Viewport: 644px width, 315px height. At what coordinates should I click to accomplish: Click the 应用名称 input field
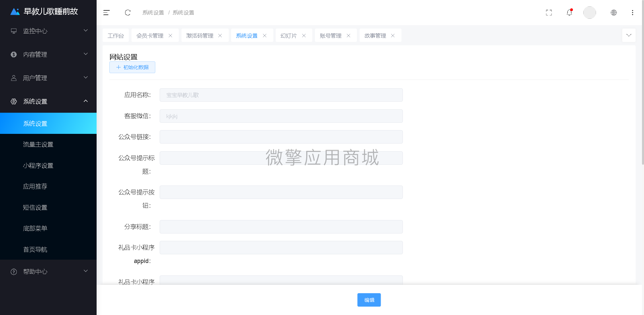point(281,95)
